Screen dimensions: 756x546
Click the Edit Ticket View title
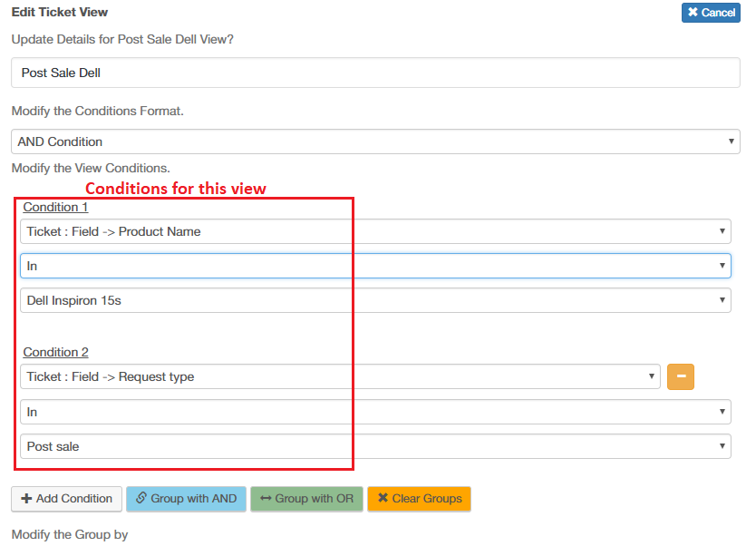60,12
